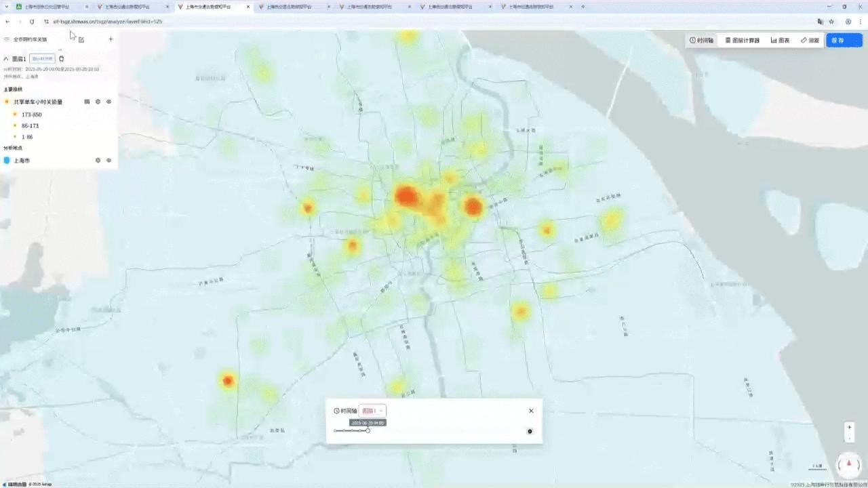Open settings gear for 上海市 layer
The height and width of the screenshot is (488, 868).
point(98,161)
